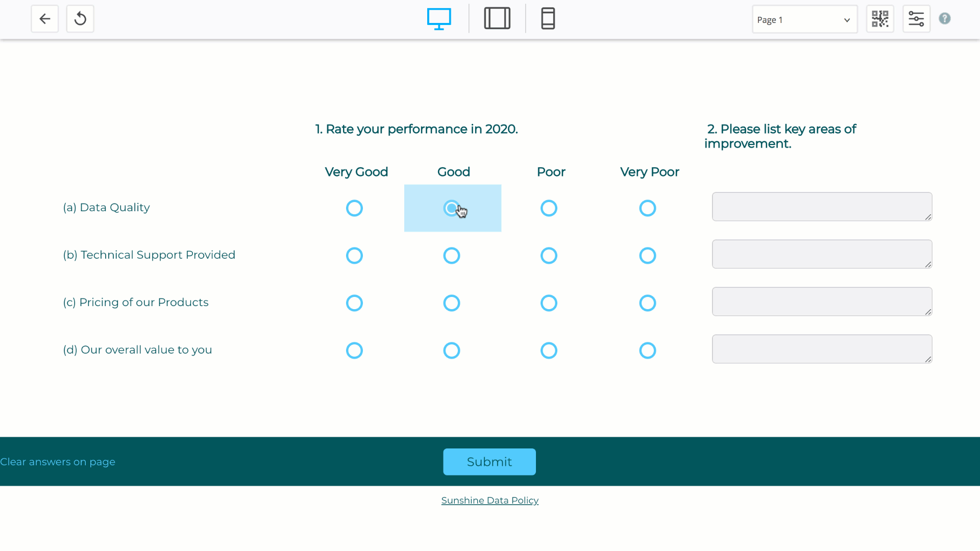
Task: Switch to desktop preview mode
Action: 438,19
